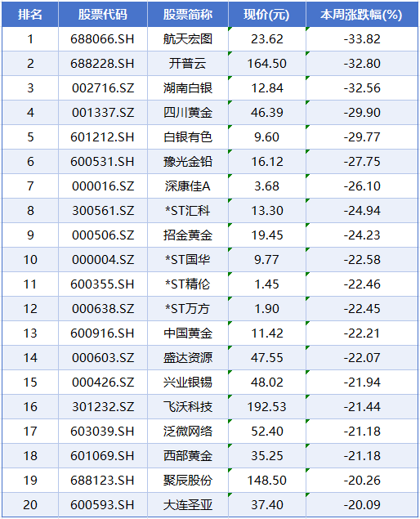
Task: Select the stock name 西部黄金
Action: pyautogui.click(x=188, y=455)
